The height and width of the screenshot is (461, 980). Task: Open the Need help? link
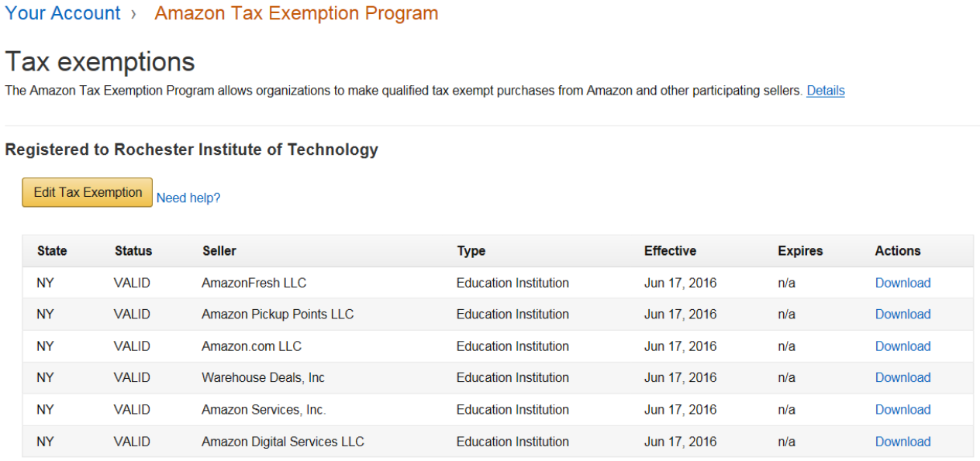click(188, 198)
